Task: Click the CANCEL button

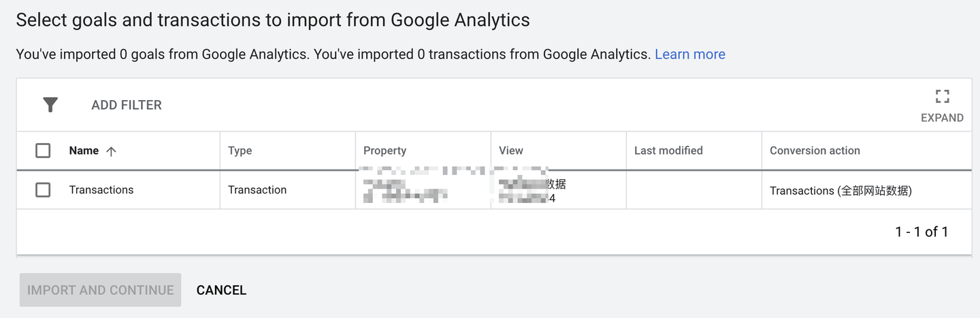Action: point(221,290)
